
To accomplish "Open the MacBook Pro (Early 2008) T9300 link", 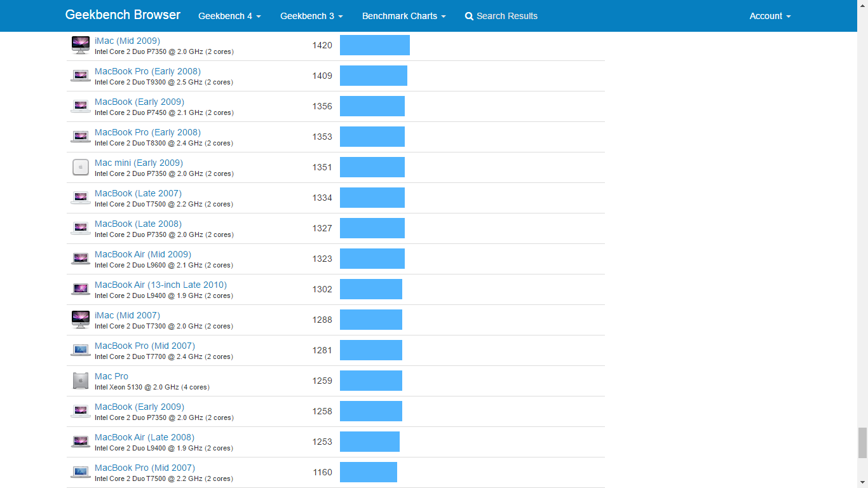I will click(x=147, y=71).
